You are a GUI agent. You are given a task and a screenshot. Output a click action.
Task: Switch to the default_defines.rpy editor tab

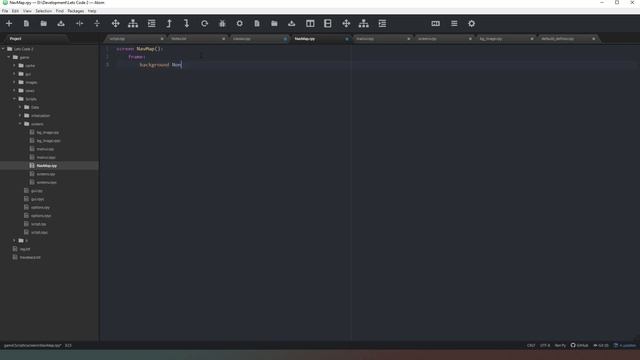click(x=567, y=39)
